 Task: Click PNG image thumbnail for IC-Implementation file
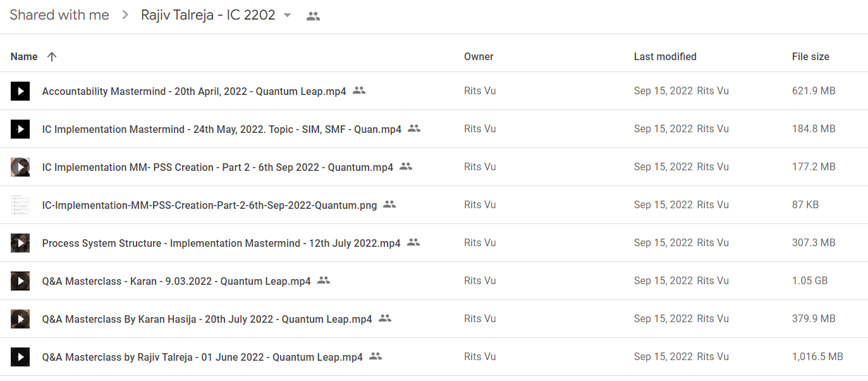pos(20,205)
